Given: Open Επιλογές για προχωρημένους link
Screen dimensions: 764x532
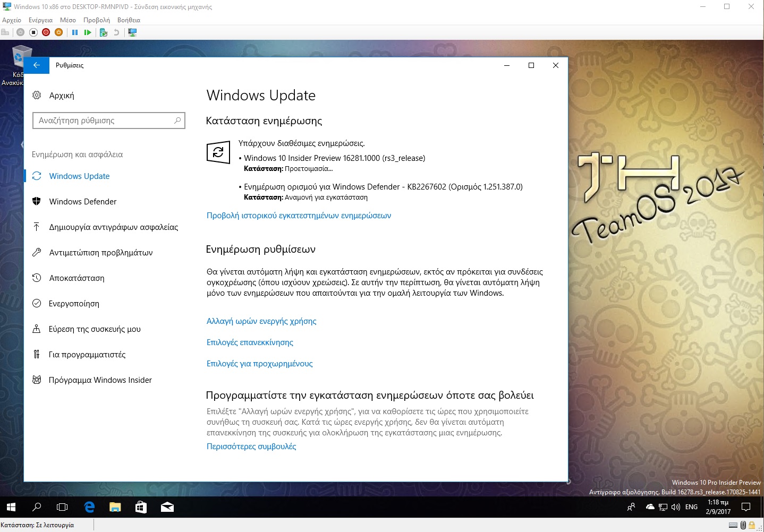Looking at the screenshot, I should (259, 364).
